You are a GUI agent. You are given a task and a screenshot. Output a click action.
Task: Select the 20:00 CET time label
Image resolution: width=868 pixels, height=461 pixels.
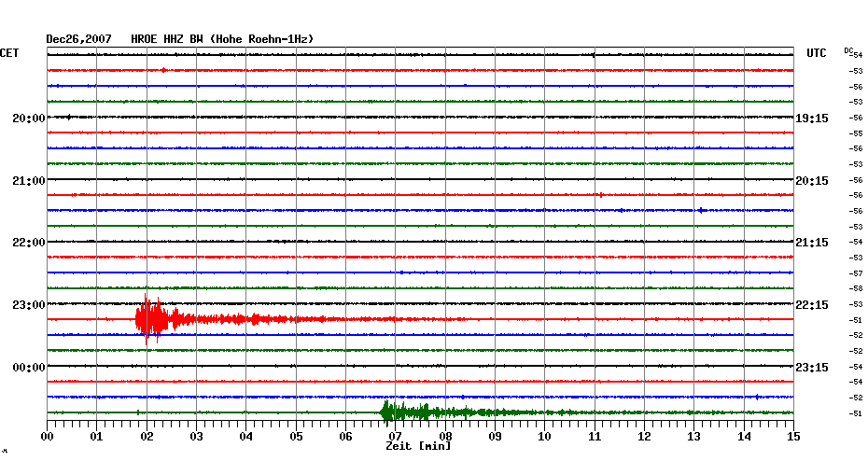coord(29,119)
